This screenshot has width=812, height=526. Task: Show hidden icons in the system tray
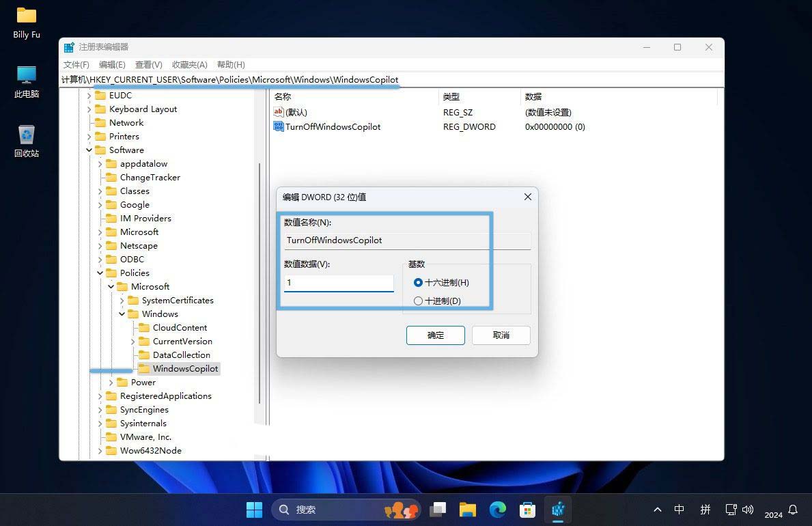tap(657, 510)
